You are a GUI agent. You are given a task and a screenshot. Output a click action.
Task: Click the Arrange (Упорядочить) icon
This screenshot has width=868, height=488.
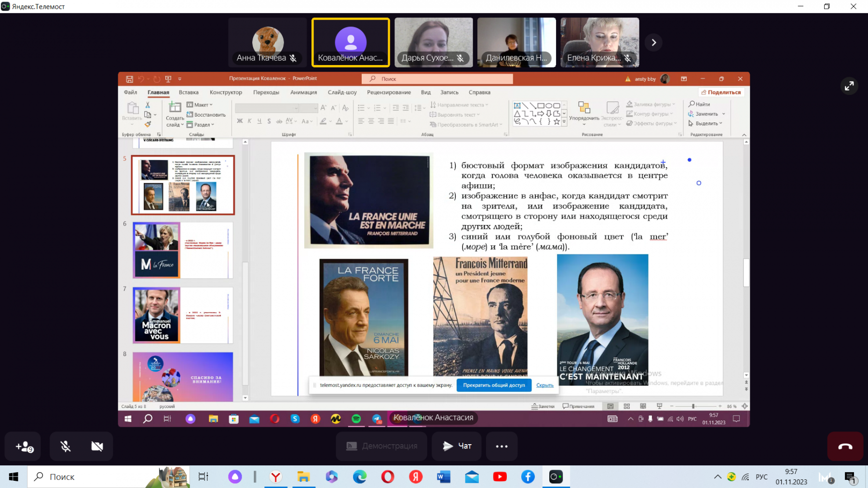point(584,108)
